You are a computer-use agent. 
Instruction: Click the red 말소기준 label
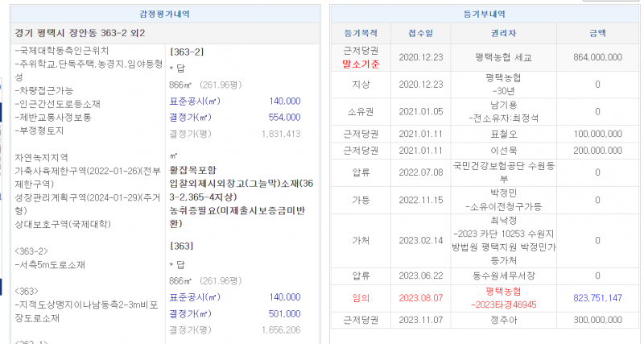tap(360, 63)
